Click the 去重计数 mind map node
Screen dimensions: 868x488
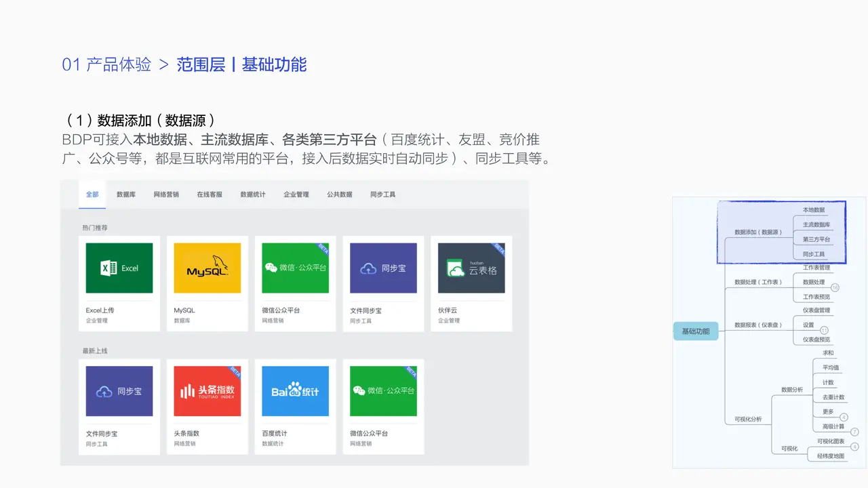833,397
